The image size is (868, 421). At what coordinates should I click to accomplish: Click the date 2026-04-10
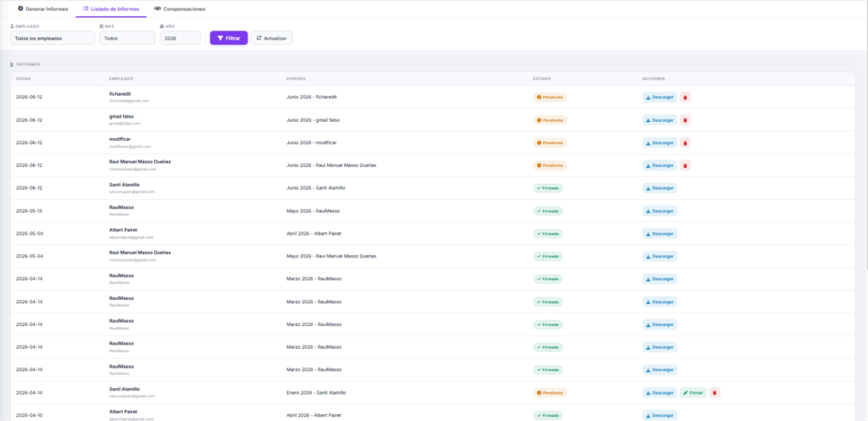coord(30,415)
